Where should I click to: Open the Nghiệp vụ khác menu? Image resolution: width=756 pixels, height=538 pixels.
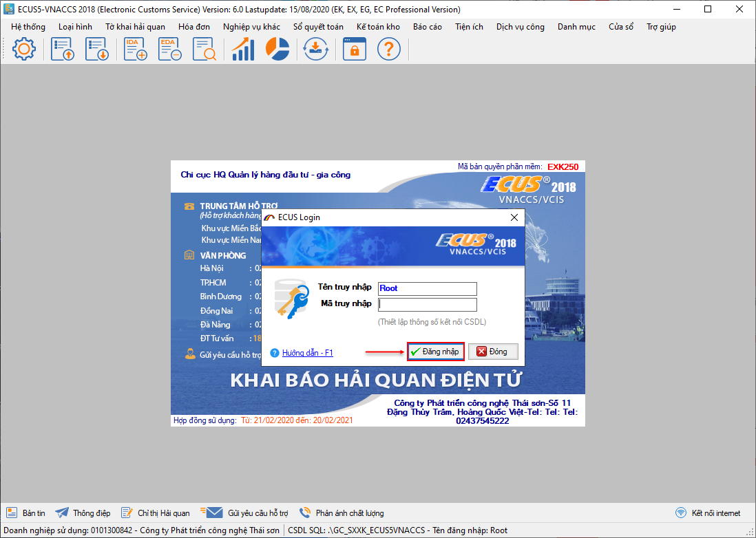(x=252, y=27)
